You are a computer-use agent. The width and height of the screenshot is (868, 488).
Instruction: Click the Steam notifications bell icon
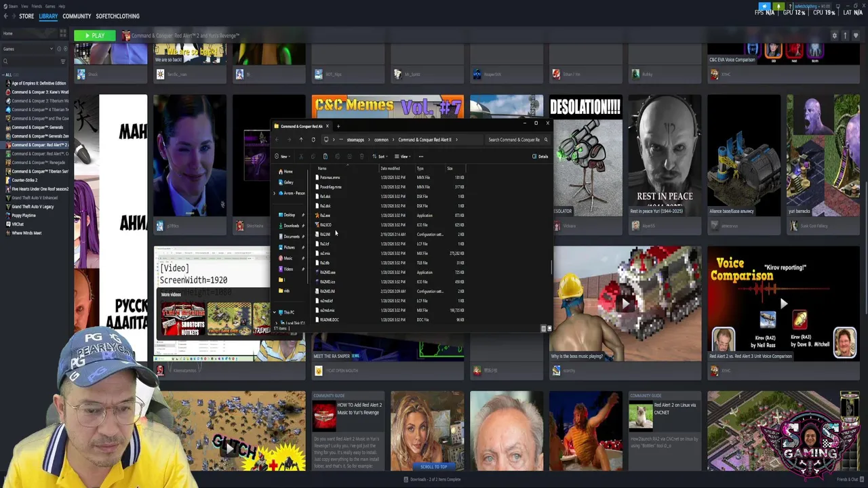(779, 6)
